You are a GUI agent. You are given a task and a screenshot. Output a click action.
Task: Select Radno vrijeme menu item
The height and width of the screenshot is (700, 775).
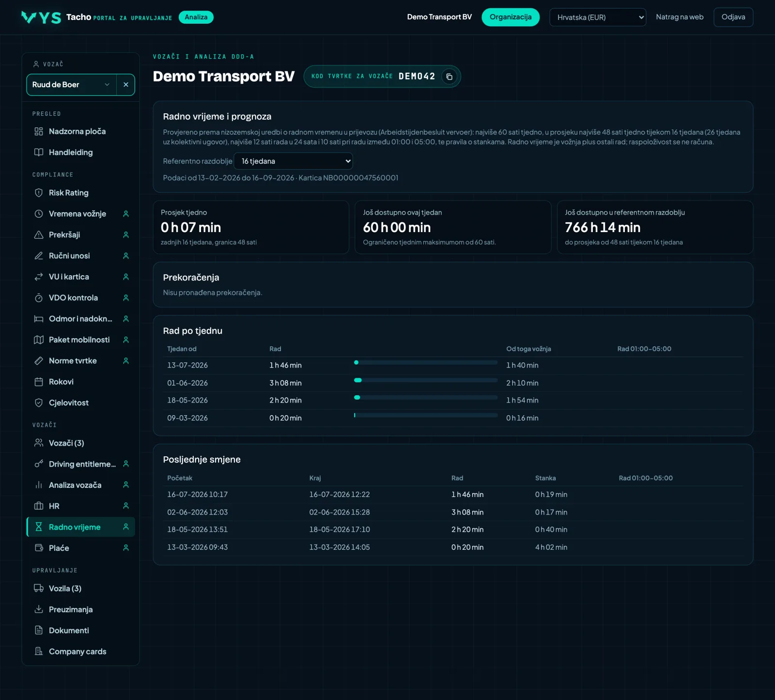coord(80,527)
